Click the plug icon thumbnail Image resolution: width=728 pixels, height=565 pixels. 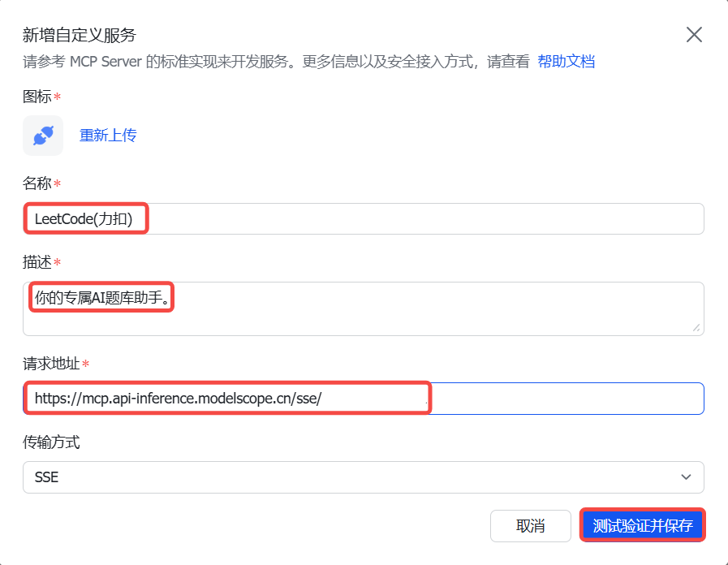[x=43, y=136]
